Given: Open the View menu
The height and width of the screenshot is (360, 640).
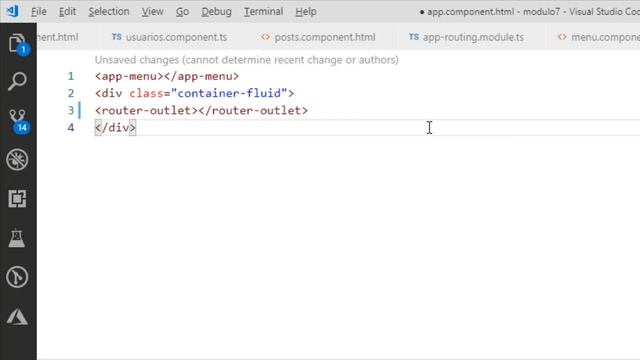Looking at the screenshot, I should coord(153,11).
